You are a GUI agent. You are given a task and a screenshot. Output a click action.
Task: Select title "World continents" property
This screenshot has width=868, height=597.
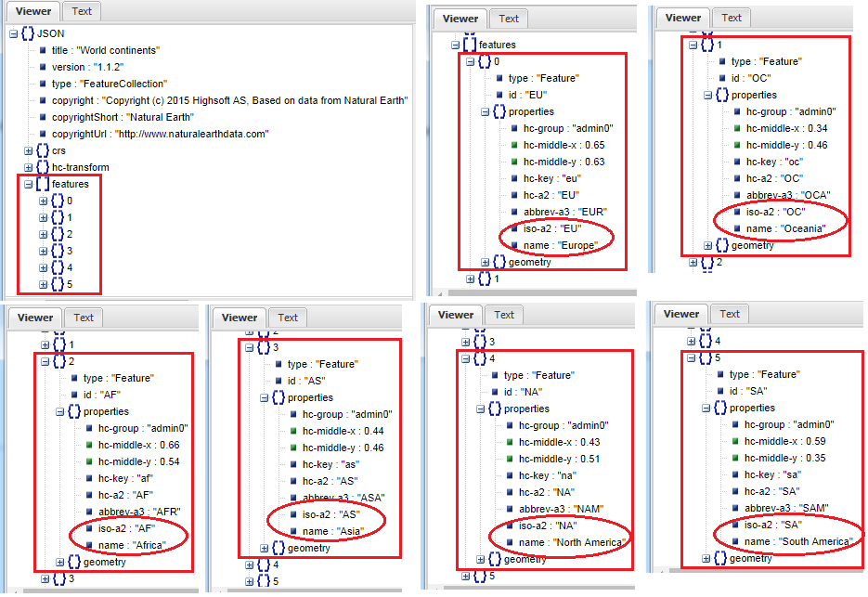[x=105, y=50]
